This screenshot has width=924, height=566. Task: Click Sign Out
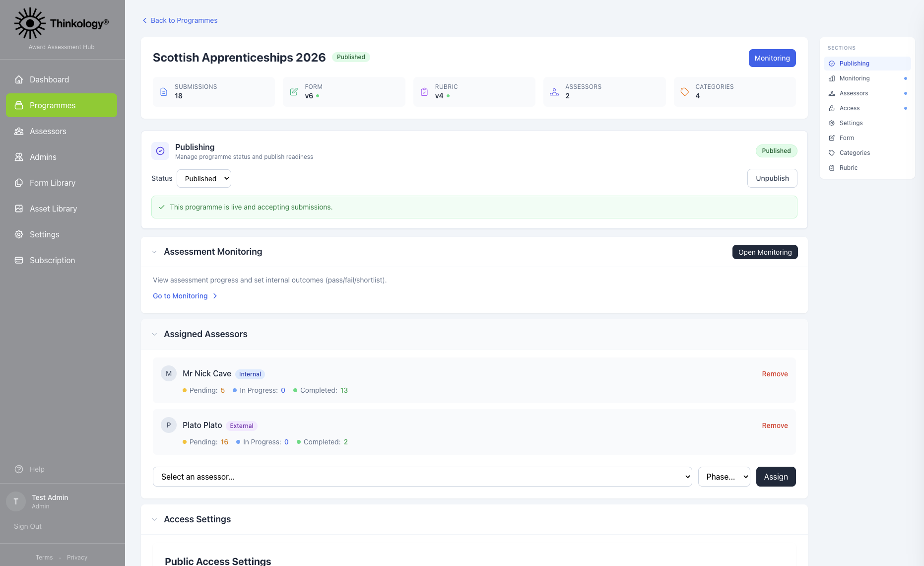pyautogui.click(x=28, y=526)
